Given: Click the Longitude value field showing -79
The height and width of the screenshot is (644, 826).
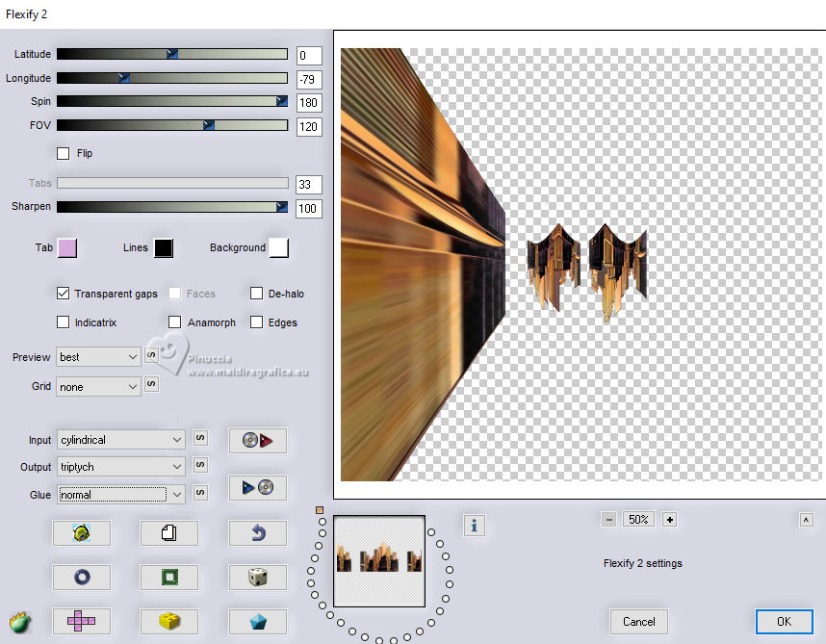Looking at the screenshot, I should [x=309, y=80].
